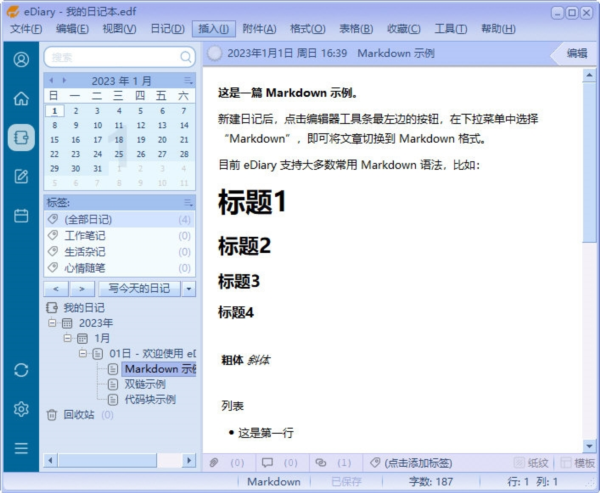Open the comments bubble icon
The width and height of the screenshot is (600, 493).
pos(267,463)
